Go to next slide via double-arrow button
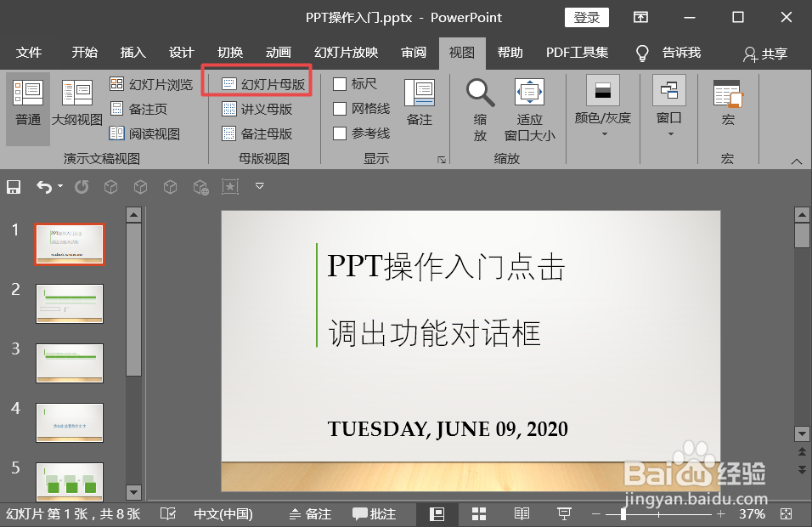812x527 pixels. [x=802, y=469]
